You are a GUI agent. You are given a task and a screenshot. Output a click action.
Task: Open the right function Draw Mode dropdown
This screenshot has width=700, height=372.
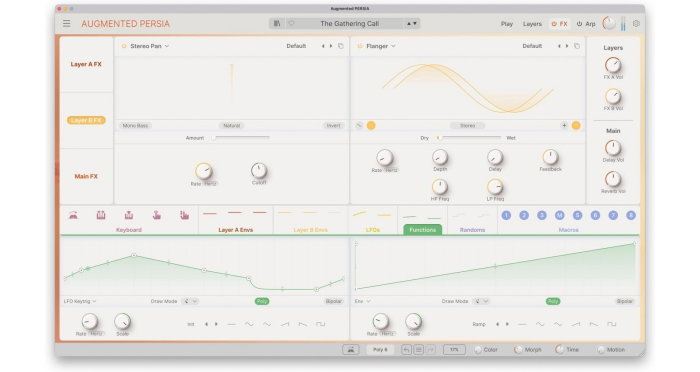[x=482, y=301]
